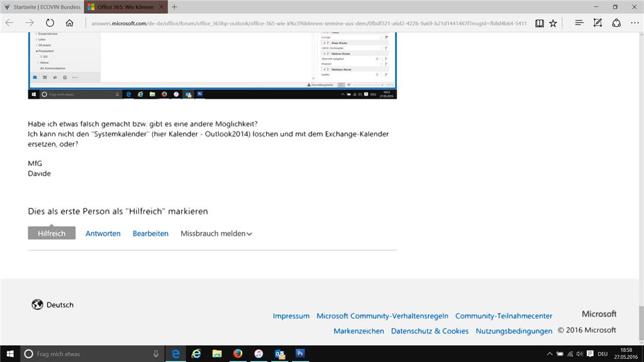644x362 pixels.
Task: Click the Cortana search box
Action: pyautogui.click(x=92, y=354)
